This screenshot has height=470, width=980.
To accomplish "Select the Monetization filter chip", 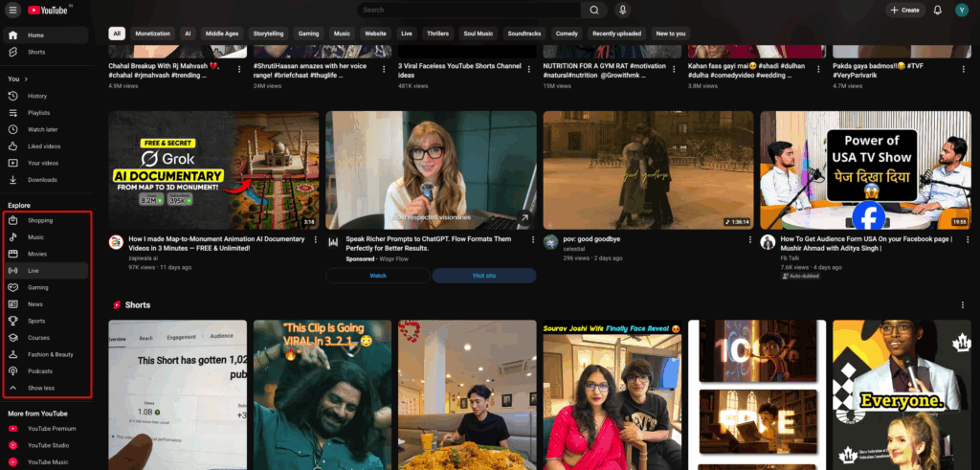I will 152,34.
